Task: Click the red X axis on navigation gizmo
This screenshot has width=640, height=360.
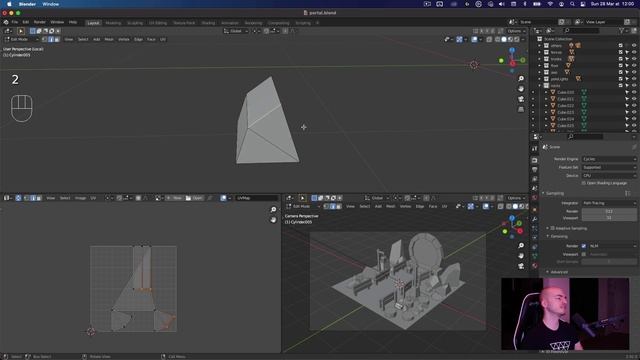Action: point(512,64)
